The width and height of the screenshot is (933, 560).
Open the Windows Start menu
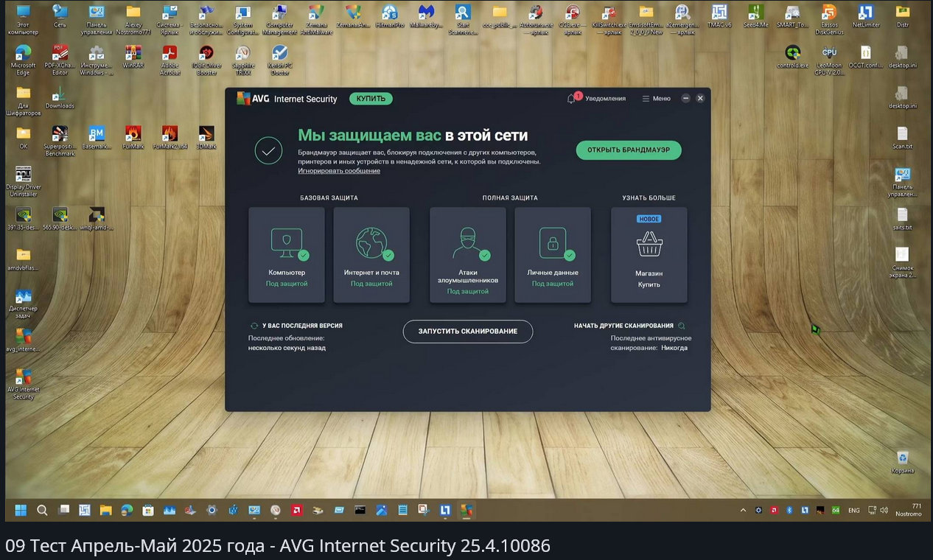[21, 510]
